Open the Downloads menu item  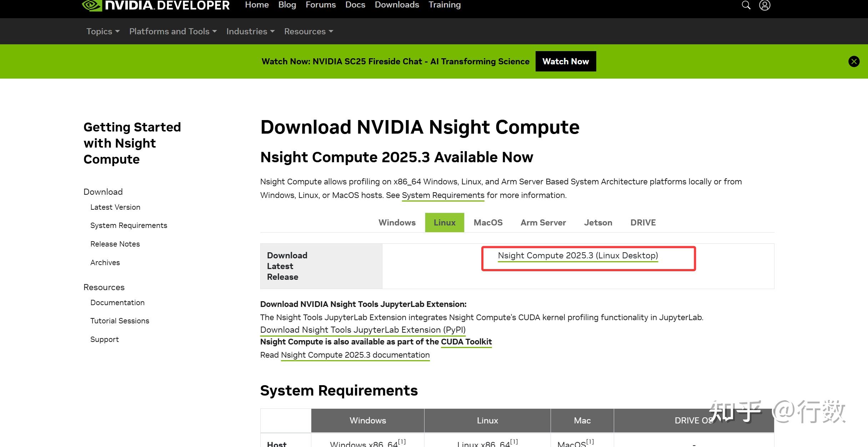[x=397, y=5]
